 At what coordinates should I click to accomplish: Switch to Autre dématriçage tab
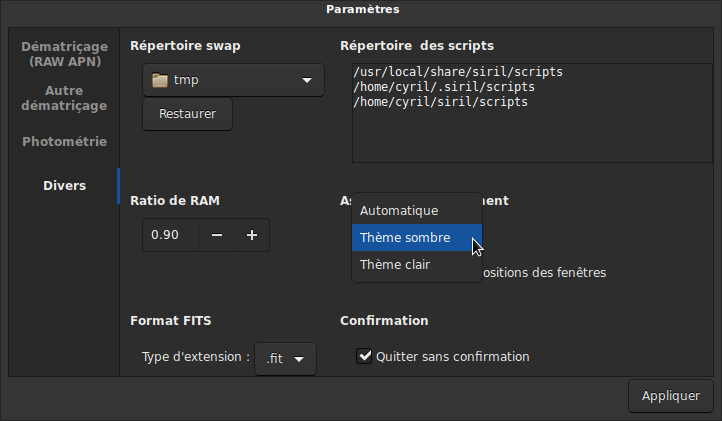(x=64, y=98)
